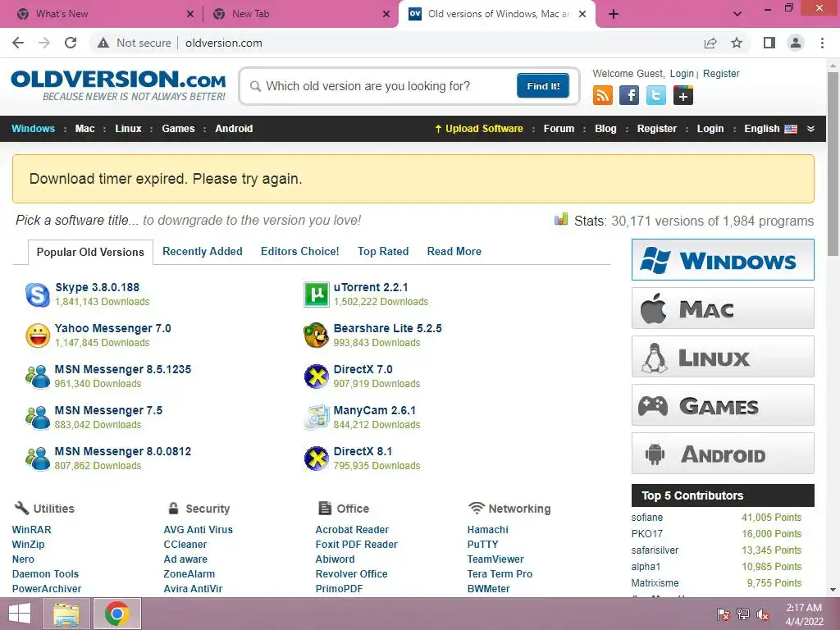This screenshot has width=840, height=630.
Task: Click the page vertical scrollbar thumb
Action: 833,163
